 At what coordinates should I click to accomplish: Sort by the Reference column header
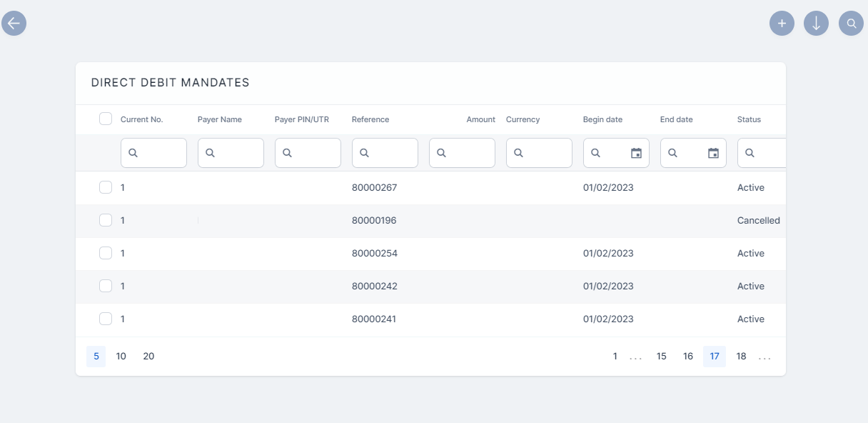coord(370,119)
